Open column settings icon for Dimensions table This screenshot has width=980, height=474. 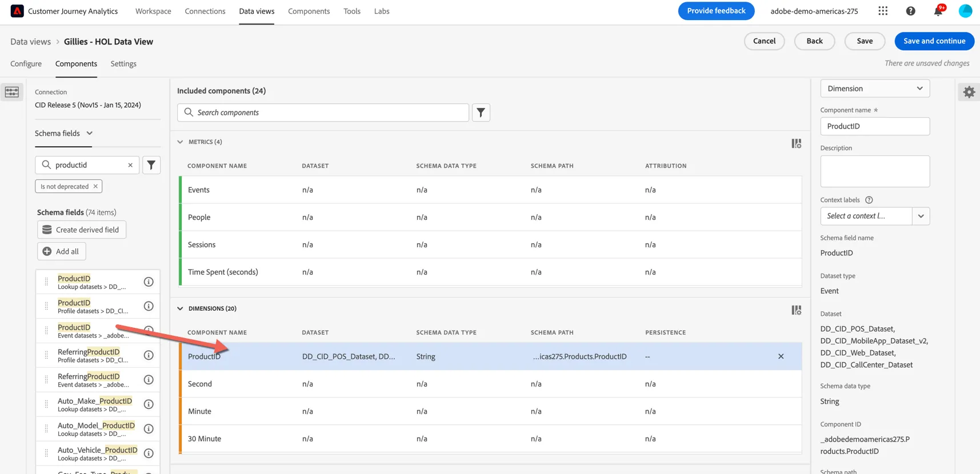coord(796,310)
